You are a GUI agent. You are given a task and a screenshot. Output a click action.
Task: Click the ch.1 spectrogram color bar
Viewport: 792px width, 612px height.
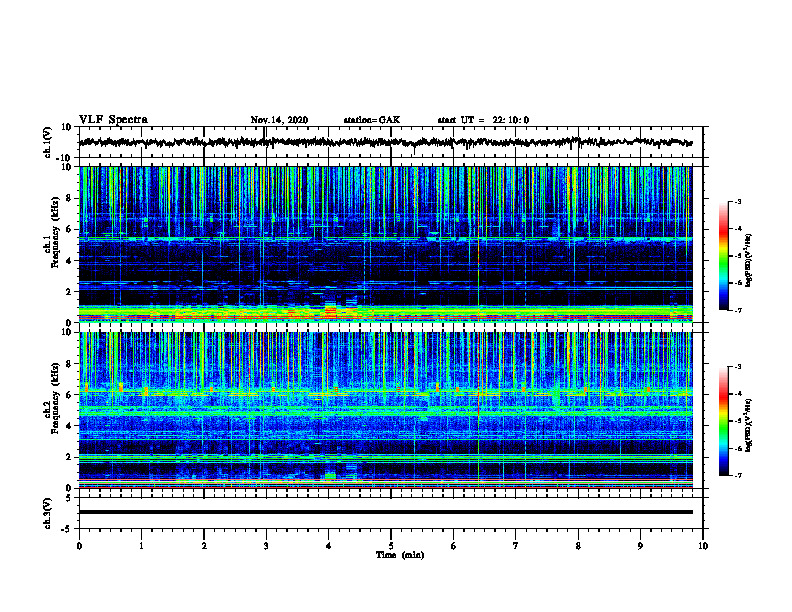point(723,256)
